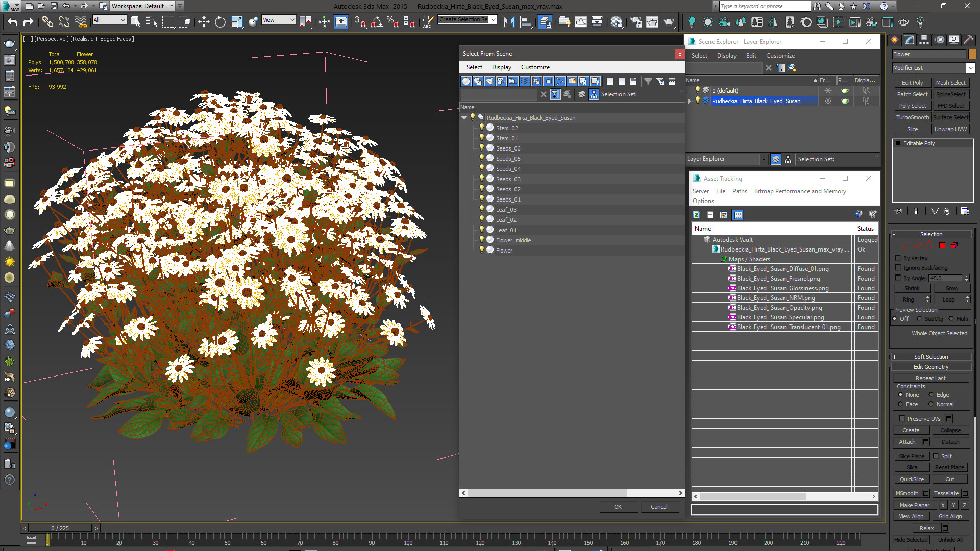The width and height of the screenshot is (980, 551).
Task: Click the Undo arrow in main toolbar
Action: click(12, 21)
